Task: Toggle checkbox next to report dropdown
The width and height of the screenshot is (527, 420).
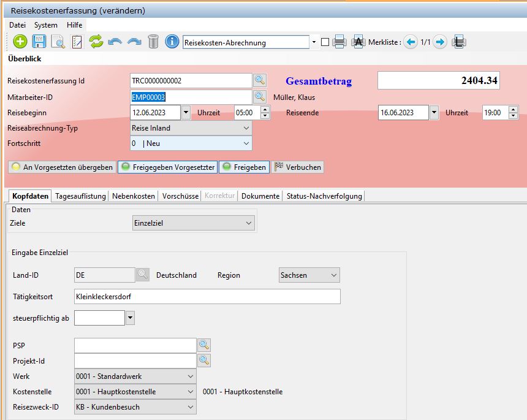Action: [325, 42]
